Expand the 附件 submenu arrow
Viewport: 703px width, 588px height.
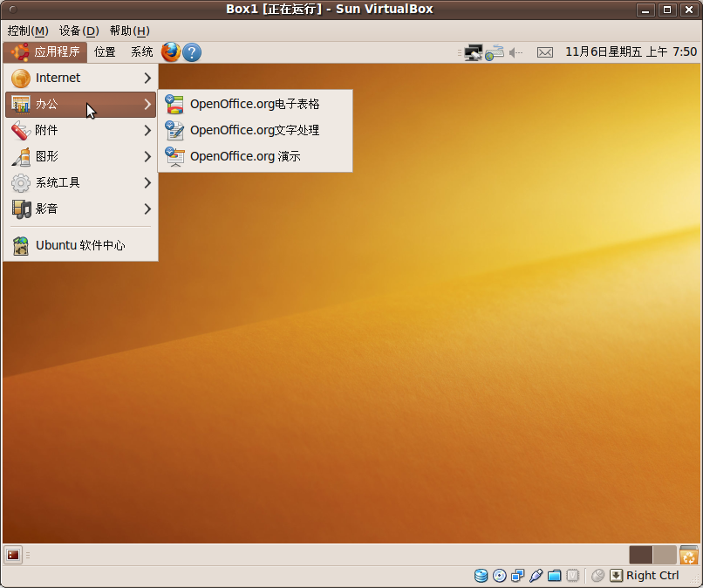[x=147, y=131]
